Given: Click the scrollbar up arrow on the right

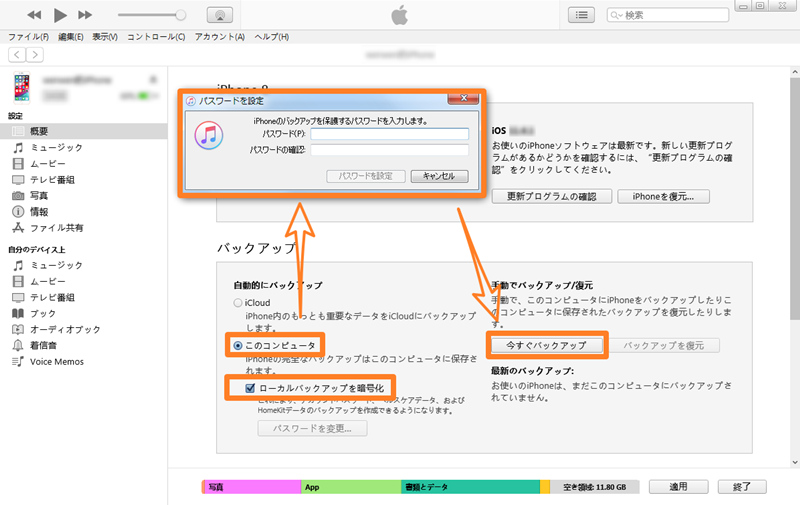Looking at the screenshot, I should (795, 73).
